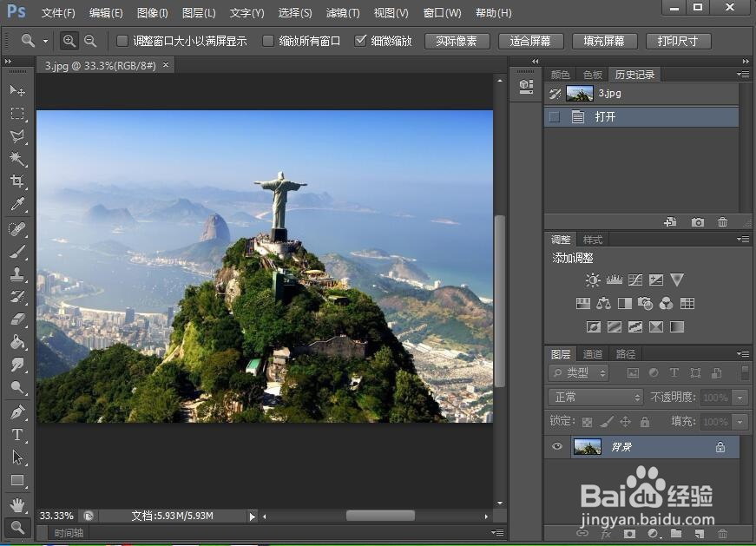Screen dimensions: 756x546
Task: Add a Levels adjustment
Action: click(615, 280)
